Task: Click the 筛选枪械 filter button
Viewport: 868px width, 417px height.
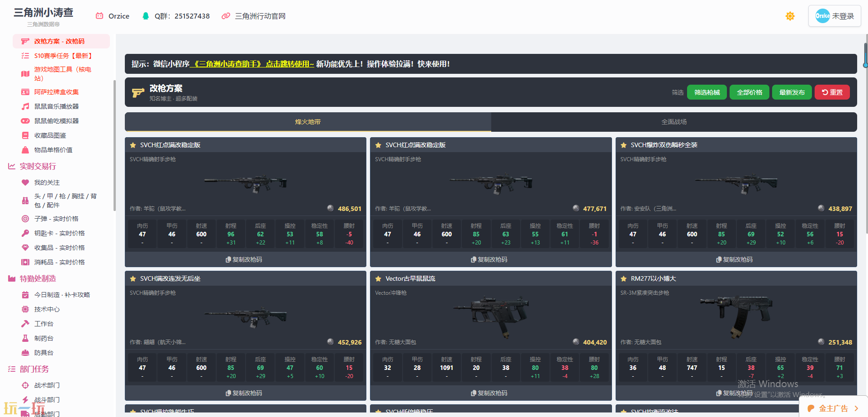Action: click(x=707, y=92)
